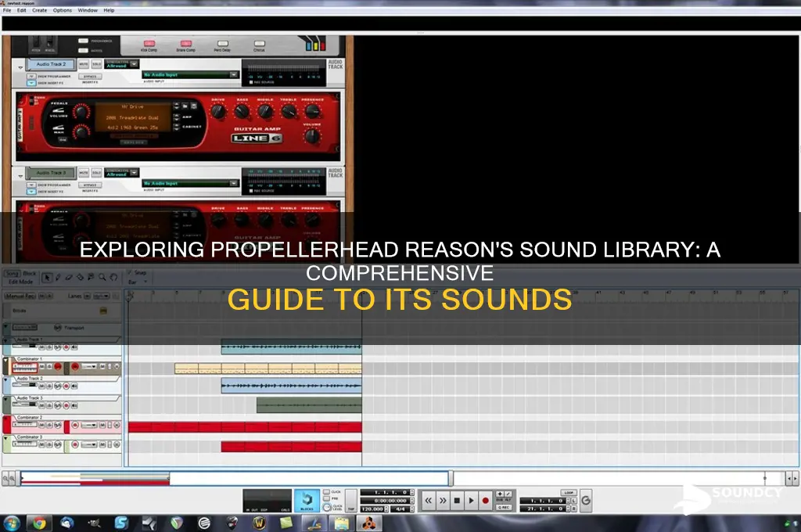Click the Reason icon in taskbar
This screenshot has height=532, width=801.
click(x=368, y=523)
